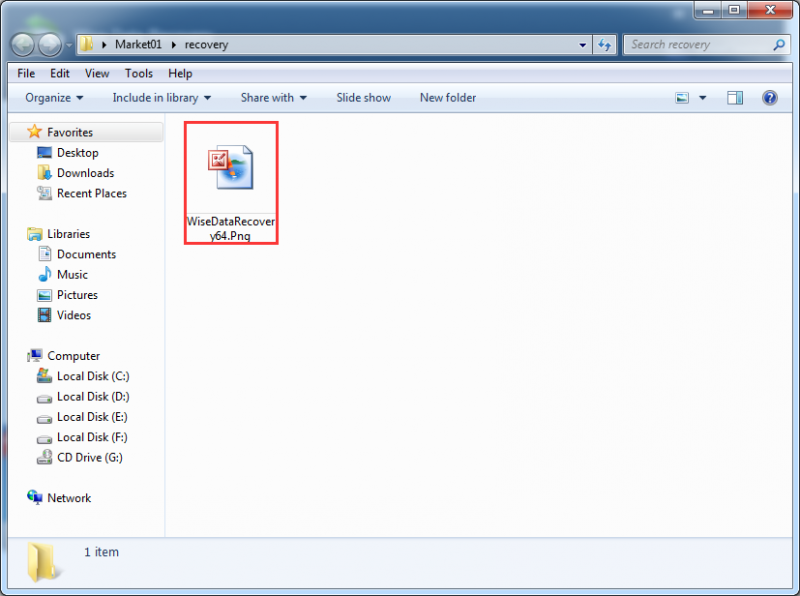This screenshot has height=596, width=800.
Task: Open Local Disk (F:)
Action: pyautogui.click(x=92, y=437)
